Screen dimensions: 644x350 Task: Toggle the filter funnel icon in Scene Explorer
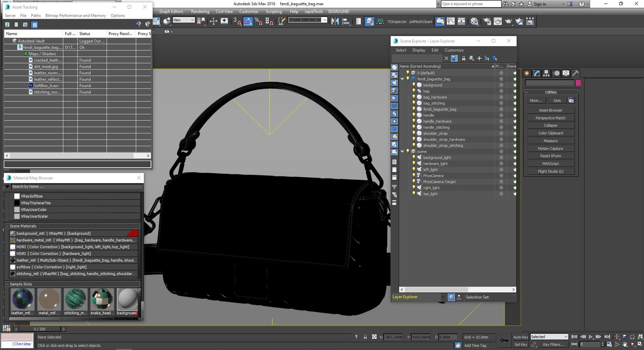tap(454, 58)
